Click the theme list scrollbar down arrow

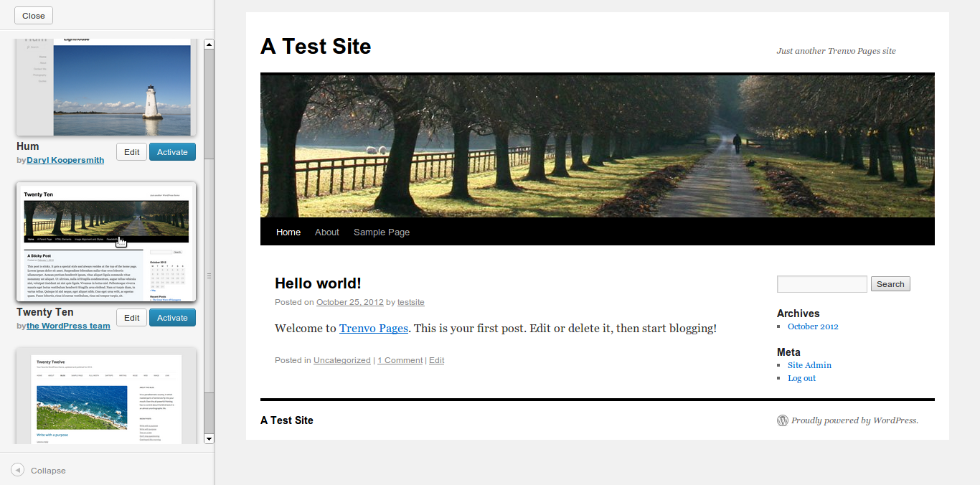[x=209, y=439]
